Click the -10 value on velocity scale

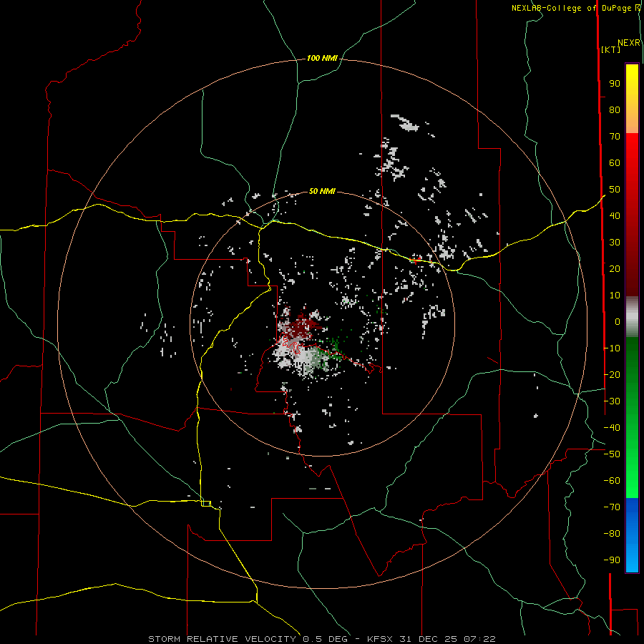tap(612, 348)
